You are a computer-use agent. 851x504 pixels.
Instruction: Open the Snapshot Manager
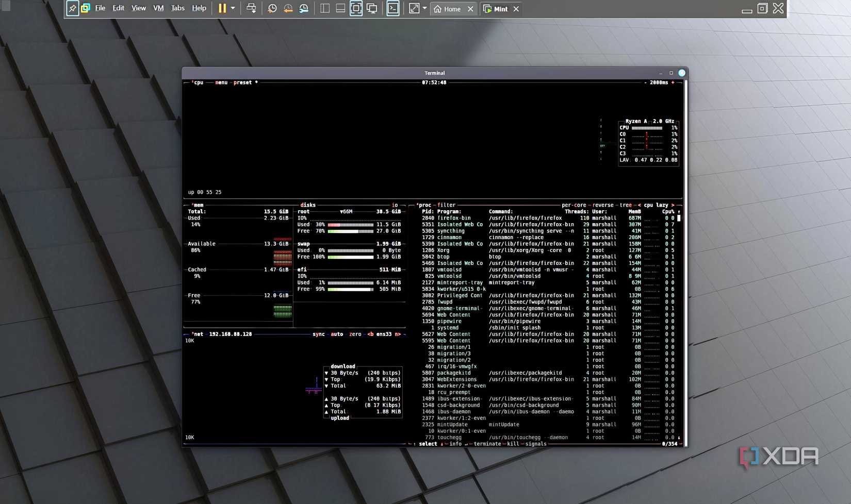(304, 8)
